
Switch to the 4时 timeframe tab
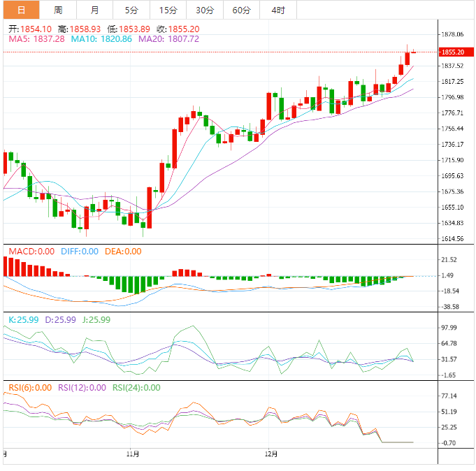tap(277, 10)
